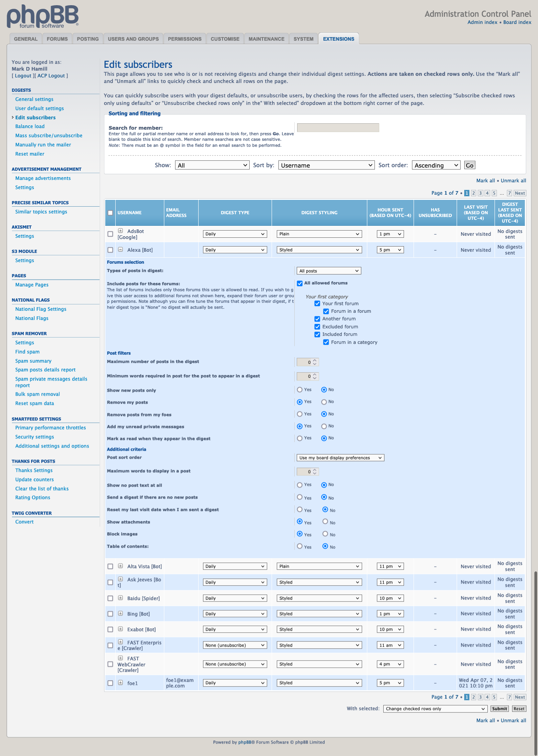
Task: Click the bottom pagination Next link
Action: point(520,697)
